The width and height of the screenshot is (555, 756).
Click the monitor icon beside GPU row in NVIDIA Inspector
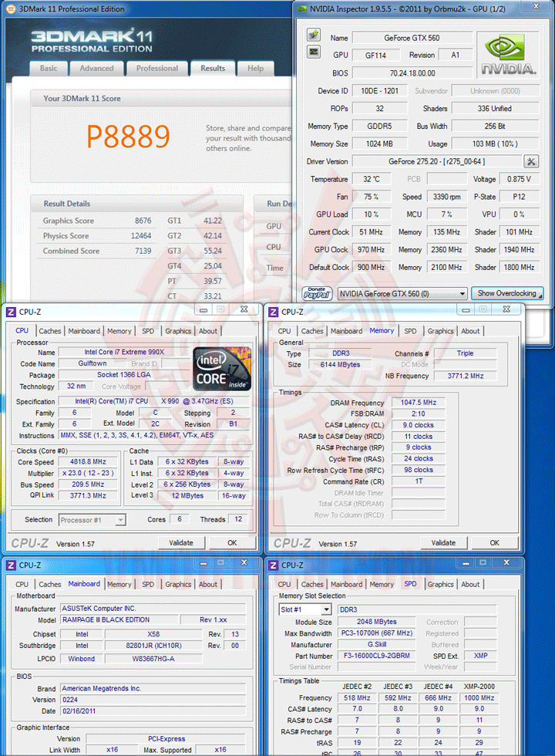point(314,52)
